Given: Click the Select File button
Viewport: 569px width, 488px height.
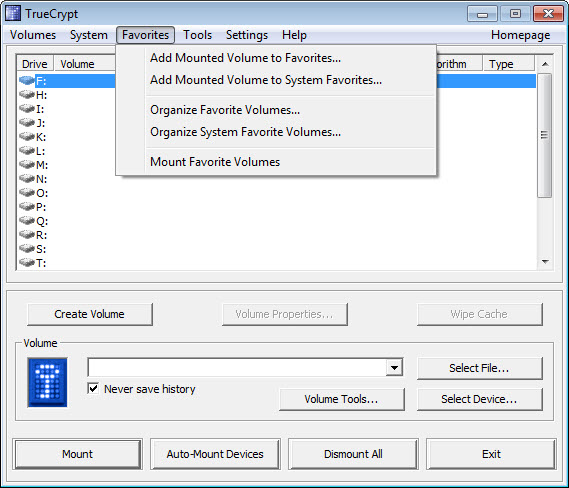Looking at the screenshot, I should click(x=479, y=368).
